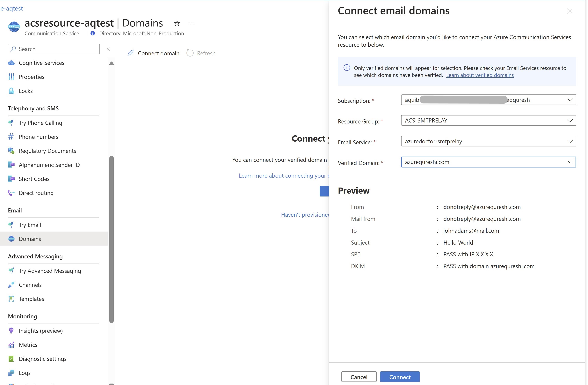Open the Resource Group dropdown
This screenshot has width=588, height=385.
(570, 121)
